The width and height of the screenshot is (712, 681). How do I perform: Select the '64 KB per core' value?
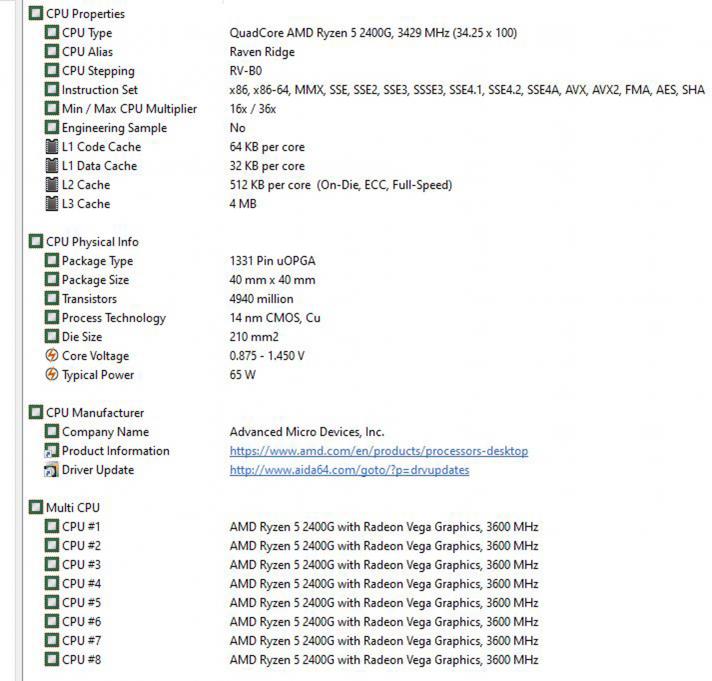[x=267, y=147]
